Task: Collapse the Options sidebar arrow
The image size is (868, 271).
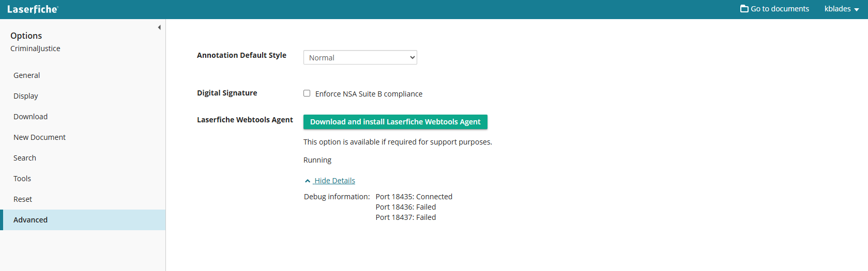Action: 159,27
